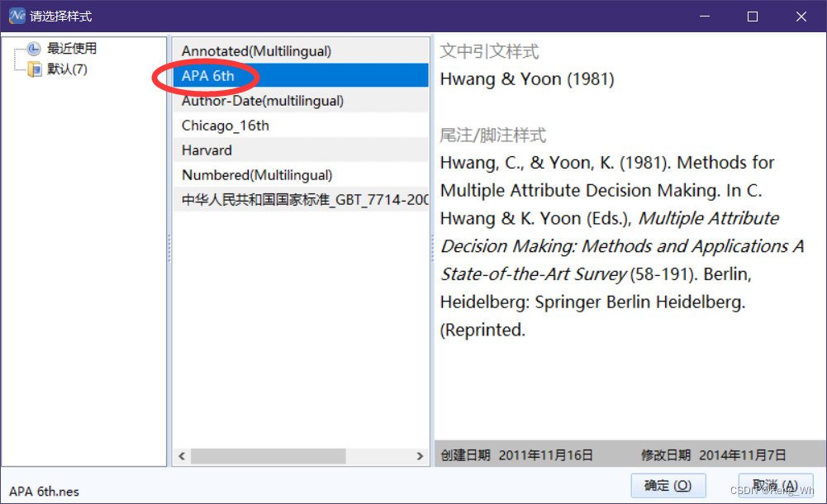
Task: Click the 创建日期 2011年11月16日 label
Action: pos(517,455)
